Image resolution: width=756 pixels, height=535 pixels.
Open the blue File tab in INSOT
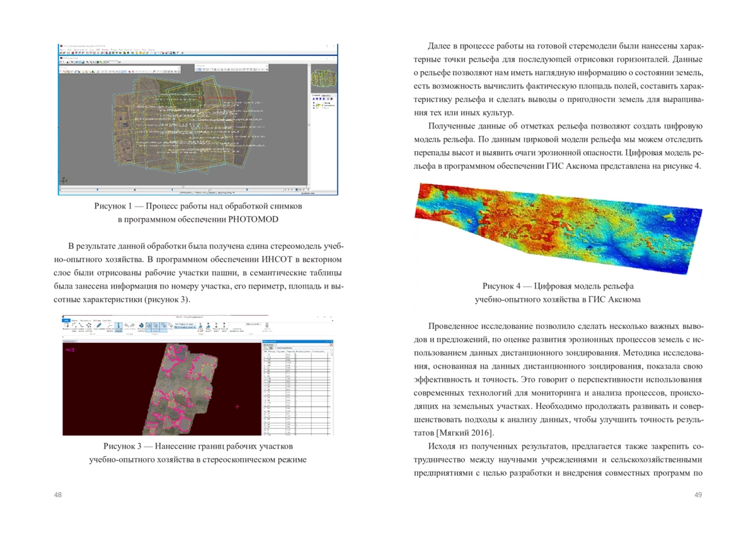[x=66, y=319]
